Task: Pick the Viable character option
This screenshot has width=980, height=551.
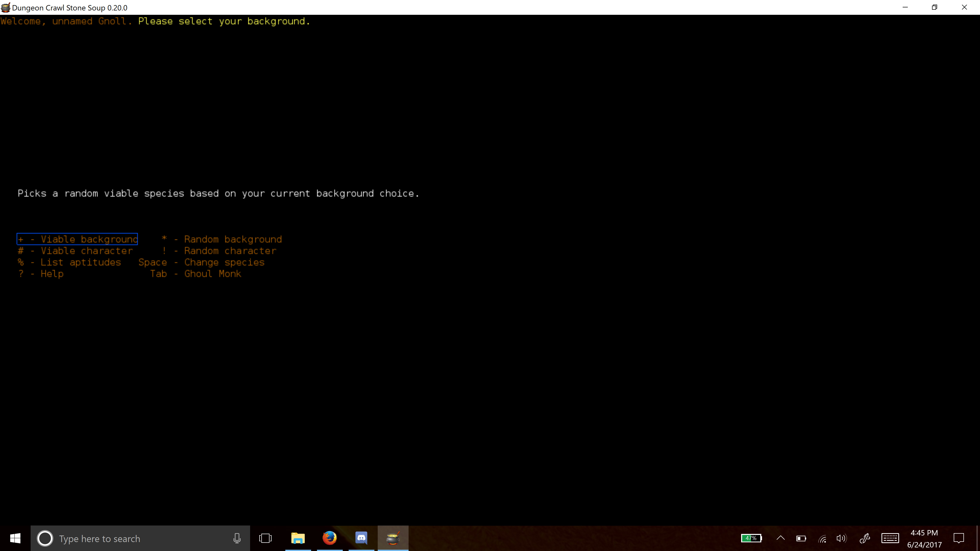Action: point(75,251)
